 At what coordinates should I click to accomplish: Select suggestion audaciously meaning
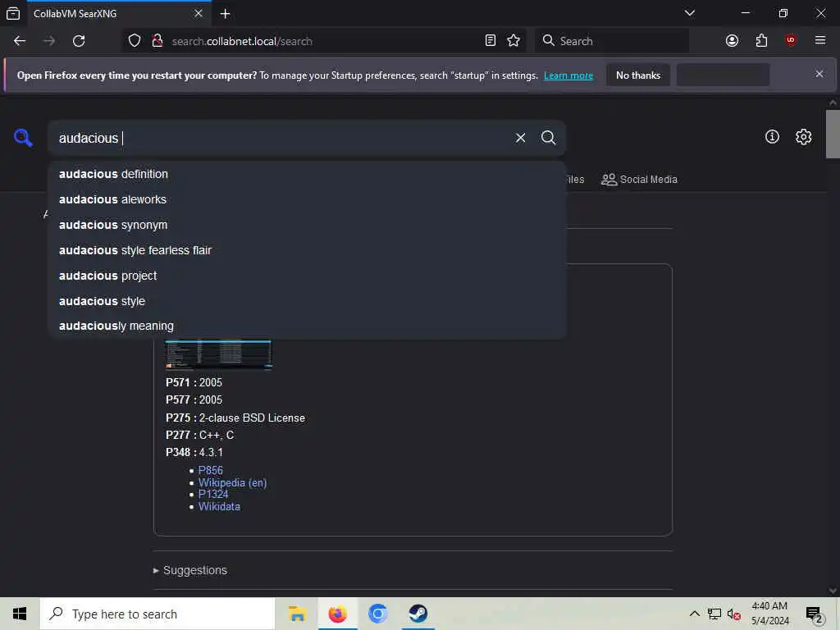click(x=307, y=326)
